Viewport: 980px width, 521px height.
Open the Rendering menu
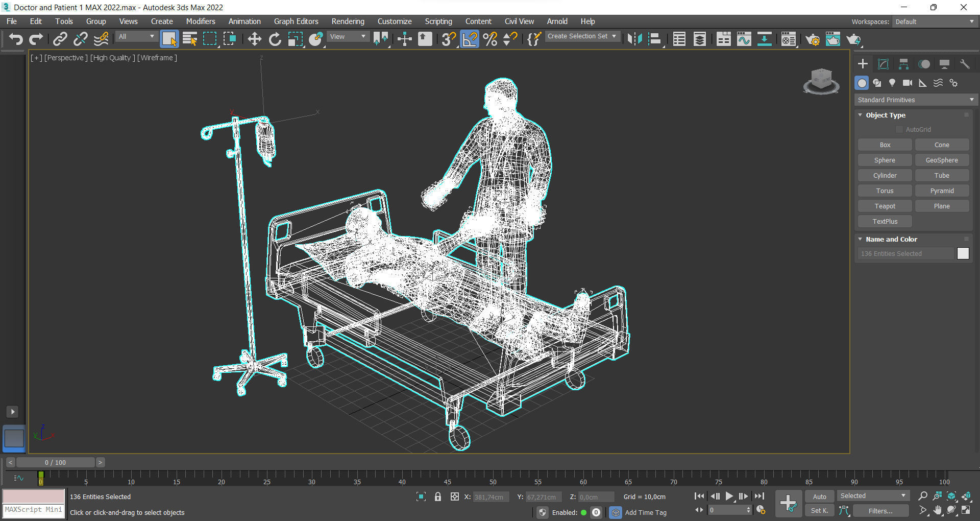[348, 21]
